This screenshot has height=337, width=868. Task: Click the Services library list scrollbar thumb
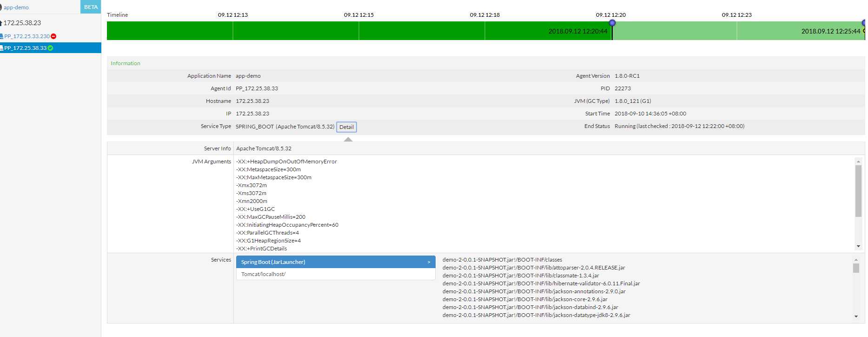[x=856, y=268]
